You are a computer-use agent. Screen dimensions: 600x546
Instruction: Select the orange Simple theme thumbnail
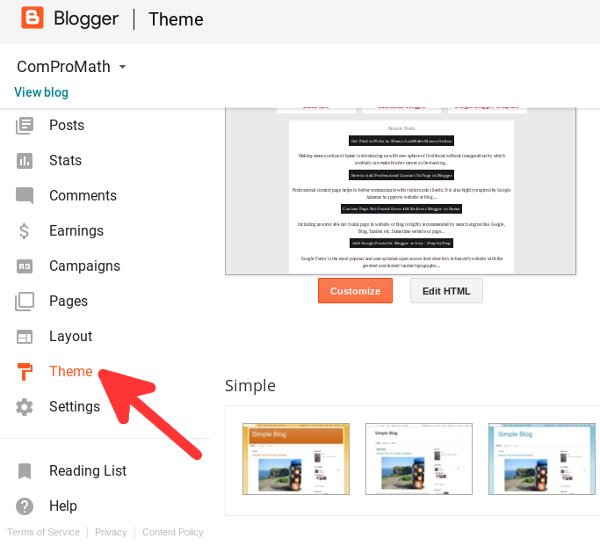[x=296, y=459]
